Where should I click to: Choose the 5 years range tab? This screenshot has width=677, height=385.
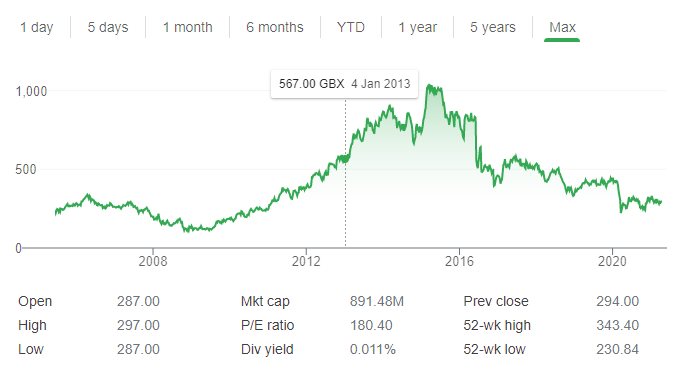493,27
